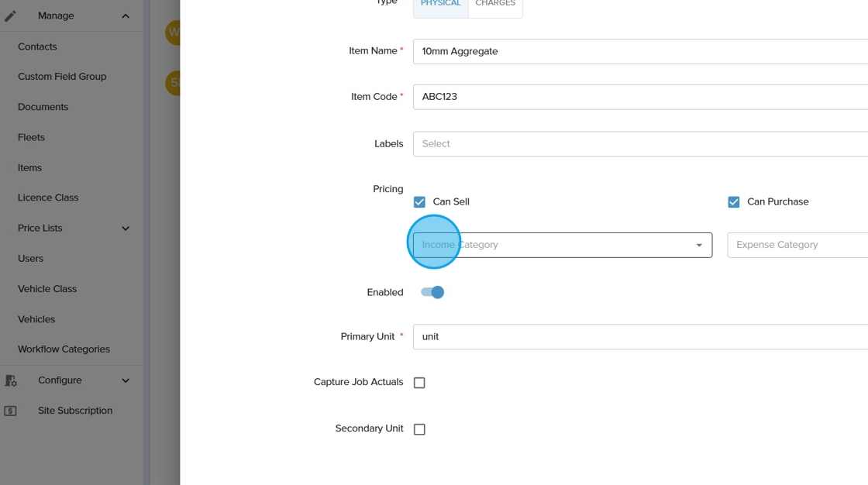Open the Income Category dropdown arrow

point(699,246)
